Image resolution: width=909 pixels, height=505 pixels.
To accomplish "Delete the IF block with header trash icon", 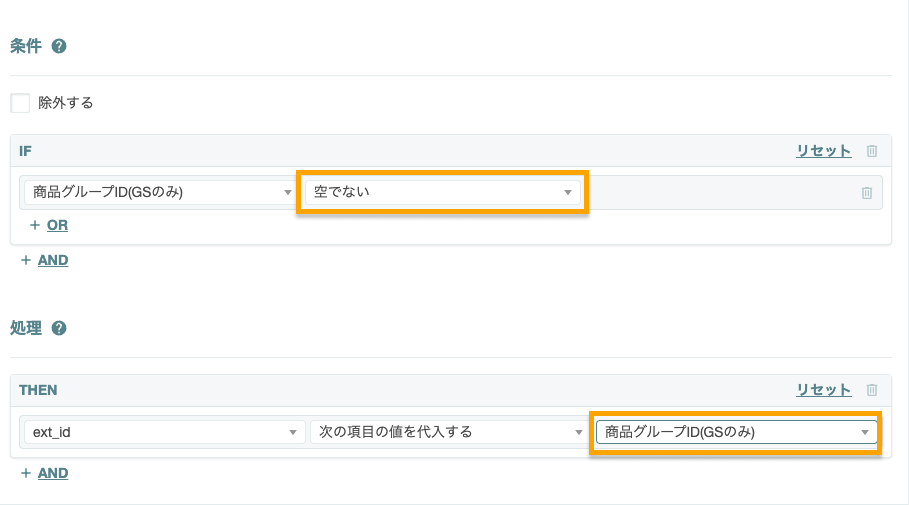I will pos(871,151).
